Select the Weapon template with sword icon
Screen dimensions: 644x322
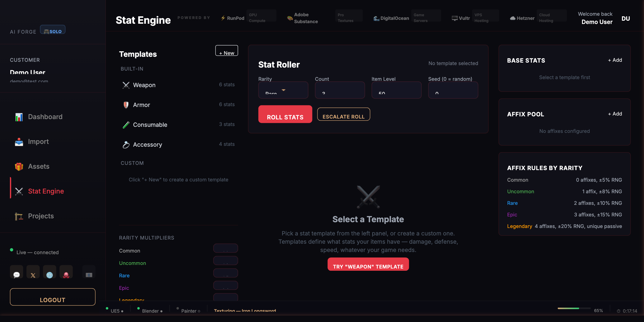click(126, 85)
